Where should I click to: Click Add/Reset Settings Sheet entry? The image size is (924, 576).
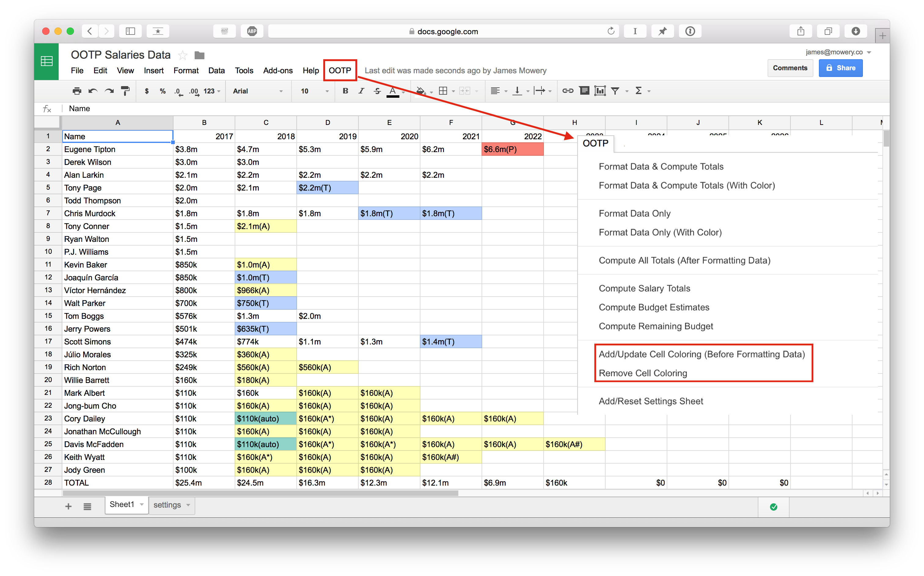coord(651,401)
